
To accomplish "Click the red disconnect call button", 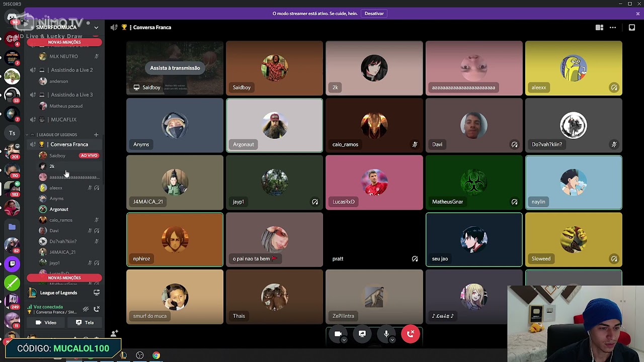I will coord(411,334).
